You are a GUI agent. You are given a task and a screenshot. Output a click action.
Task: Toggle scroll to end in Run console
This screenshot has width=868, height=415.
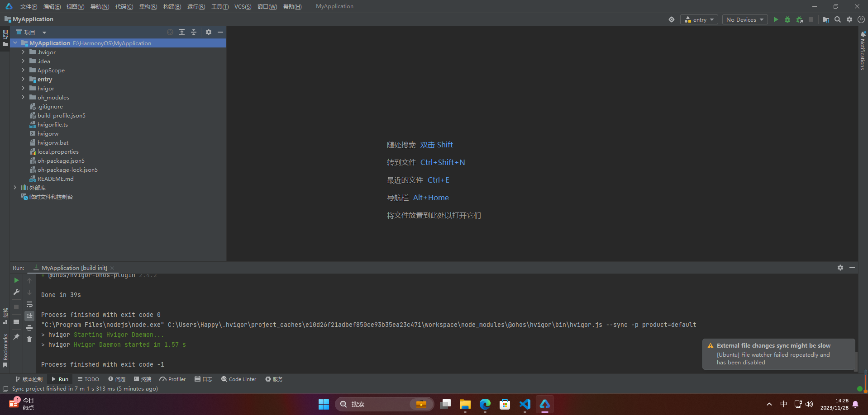coord(29,316)
